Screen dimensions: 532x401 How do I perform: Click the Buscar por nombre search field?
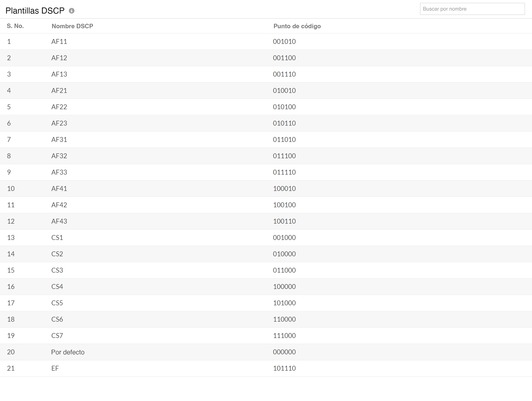pyautogui.click(x=472, y=9)
